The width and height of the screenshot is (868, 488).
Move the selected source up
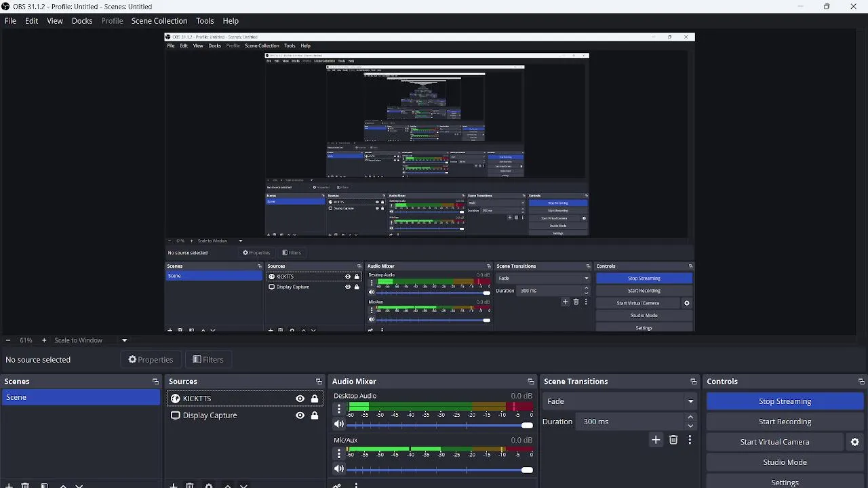point(228,485)
